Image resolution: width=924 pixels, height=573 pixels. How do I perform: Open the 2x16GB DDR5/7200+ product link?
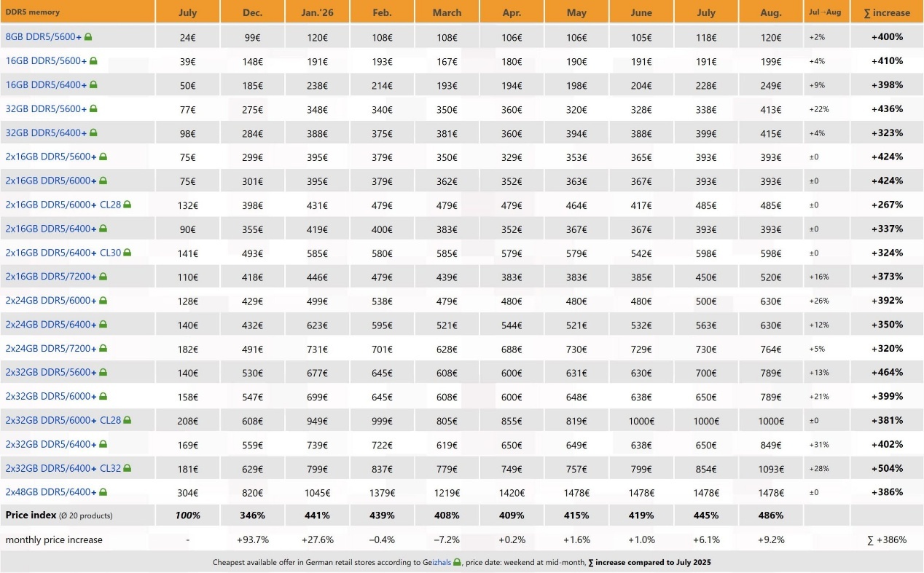point(51,277)
